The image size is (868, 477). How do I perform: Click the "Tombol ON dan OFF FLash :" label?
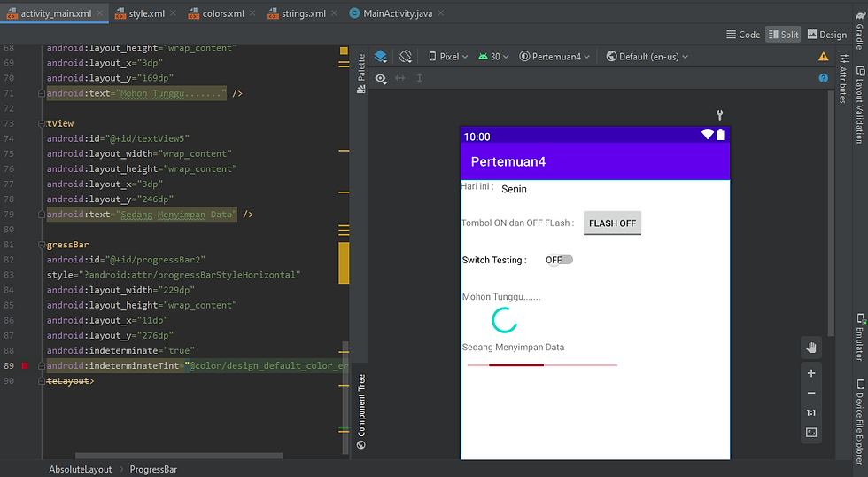(x=517, y=223)
